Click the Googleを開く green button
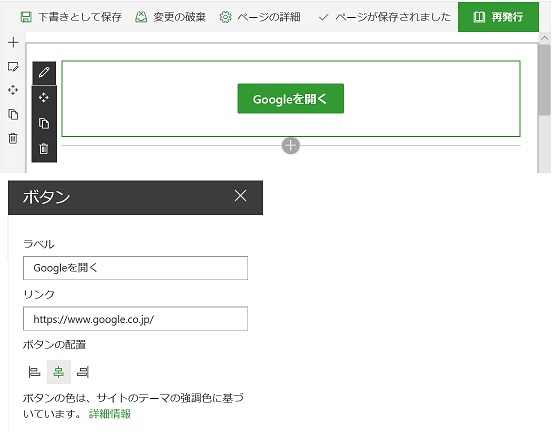This screenshot has width=552, height=438. point(290,99)
